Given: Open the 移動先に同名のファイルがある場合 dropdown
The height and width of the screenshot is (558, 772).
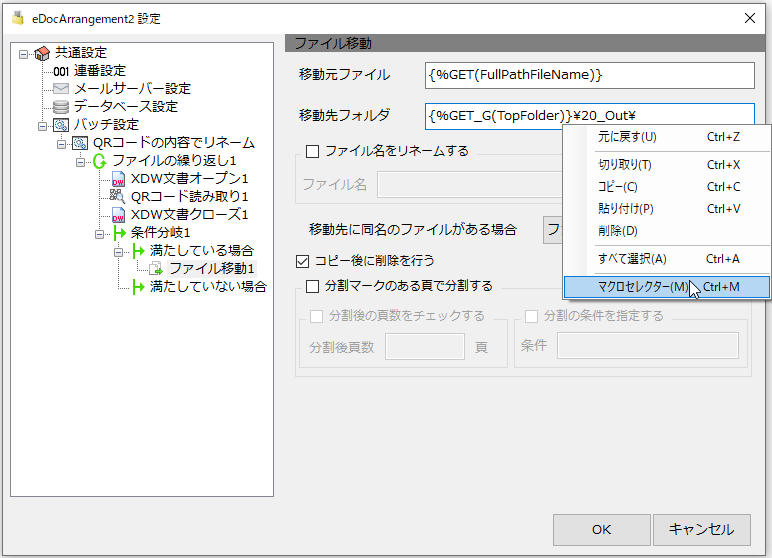Looking at the screenshot, I should 552,230.
